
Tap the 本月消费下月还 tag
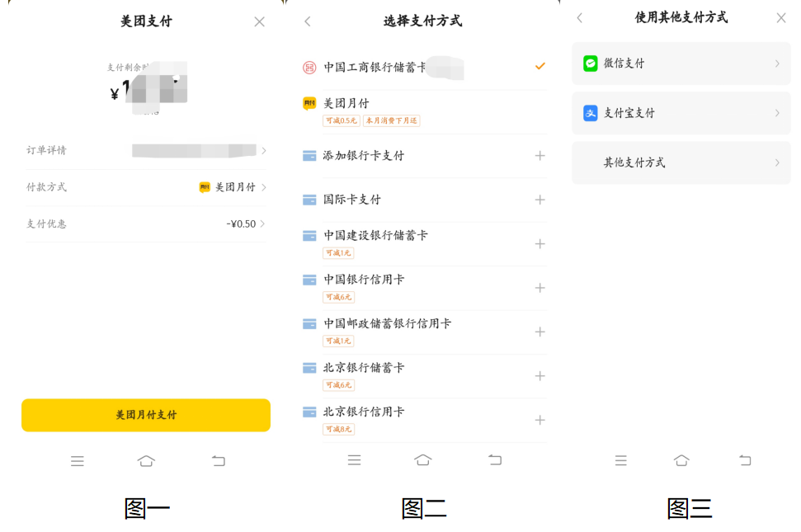point(391,120)
